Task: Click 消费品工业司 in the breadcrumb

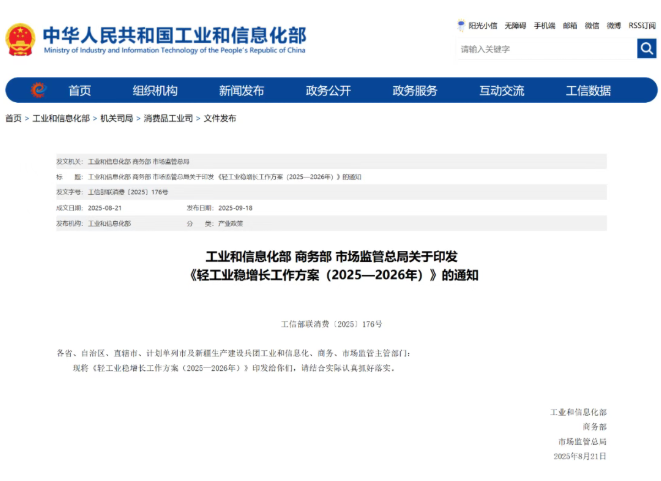Action: pos(168,118)
